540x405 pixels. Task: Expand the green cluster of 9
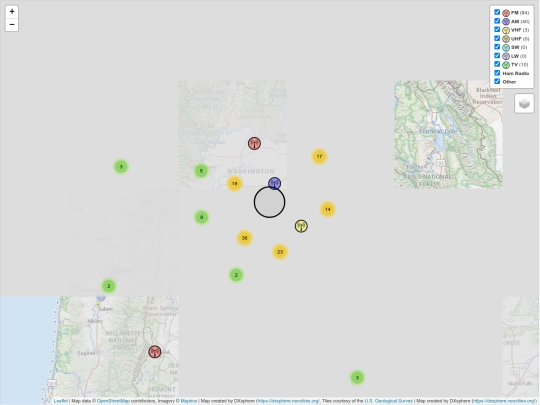pos(201,217)
